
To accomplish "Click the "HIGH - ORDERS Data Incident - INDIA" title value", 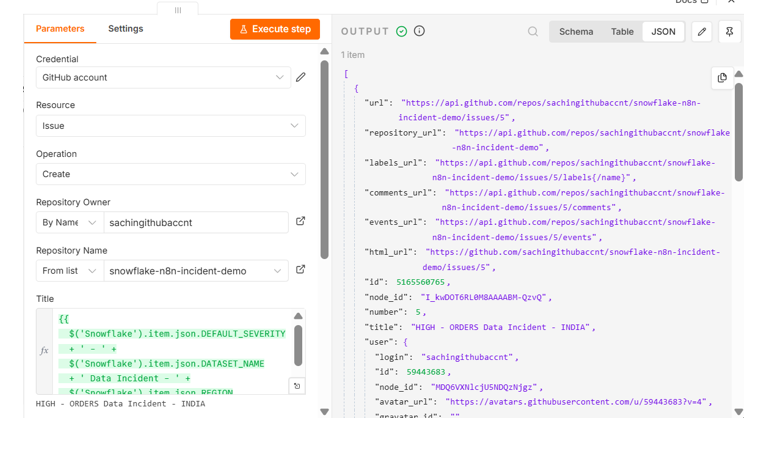I will [501, 327].
